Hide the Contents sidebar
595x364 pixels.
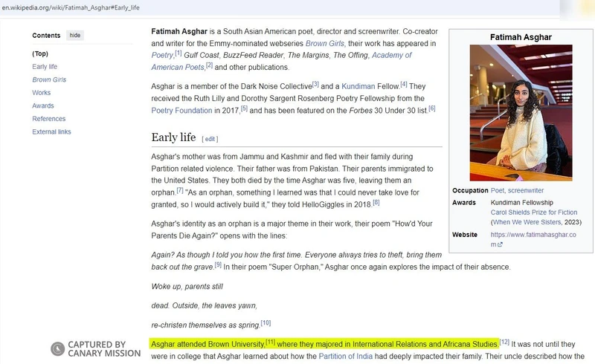click(75, 35)
